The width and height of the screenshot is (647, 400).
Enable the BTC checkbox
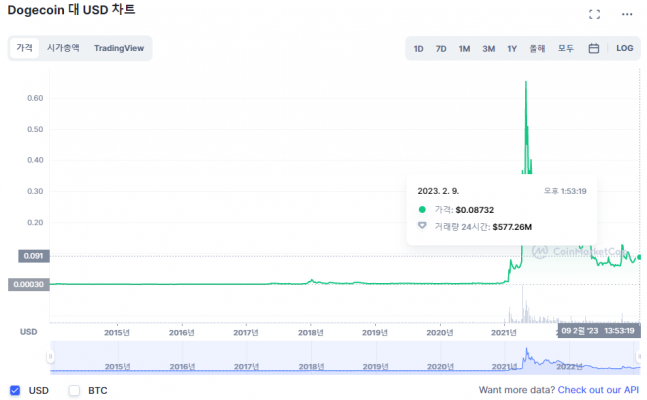(x=74, y=390)
